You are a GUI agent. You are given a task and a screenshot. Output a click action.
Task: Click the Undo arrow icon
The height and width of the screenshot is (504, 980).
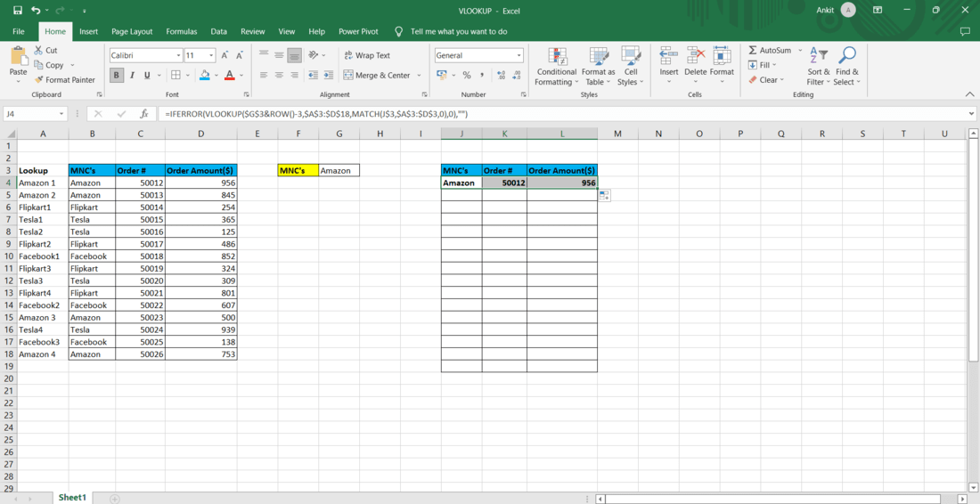click(x=36, y=11)
